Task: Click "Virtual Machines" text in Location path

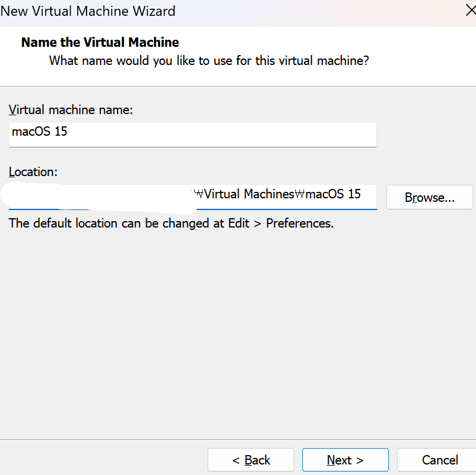Action: (x=249, y=194)
